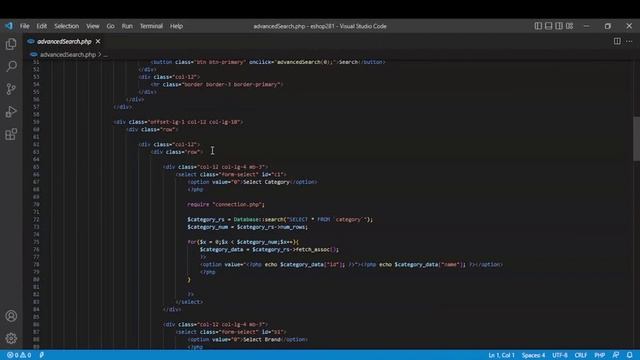The image size is (640, 360).
Task: Click line number 72 in the gutter
Action: pos(36,220)
